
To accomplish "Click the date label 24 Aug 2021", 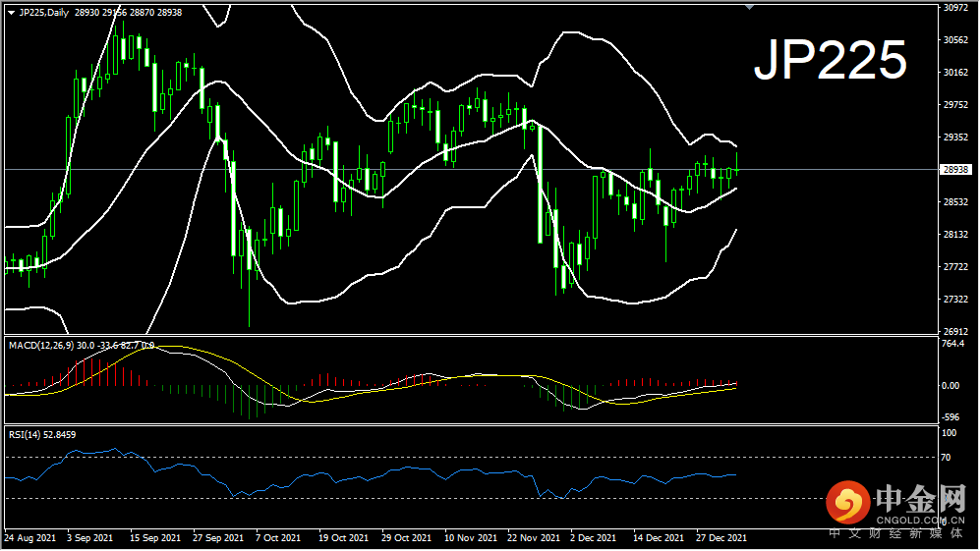I will [30, 538].
